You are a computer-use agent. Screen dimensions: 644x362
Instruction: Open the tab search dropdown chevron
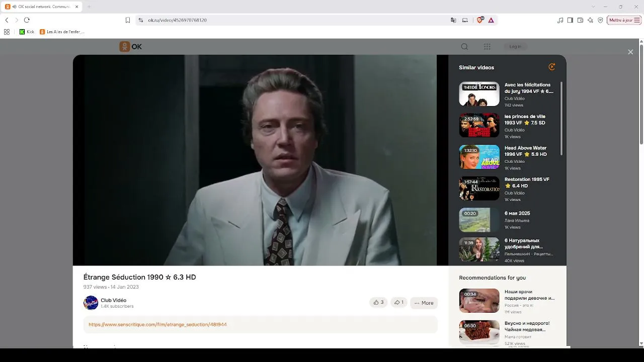point(593,7)
